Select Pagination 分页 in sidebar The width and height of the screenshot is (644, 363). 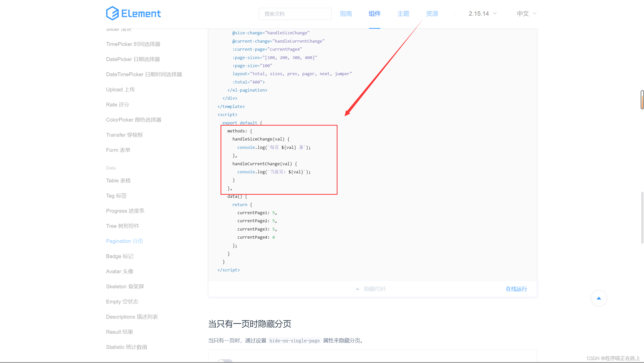(125, 241)
